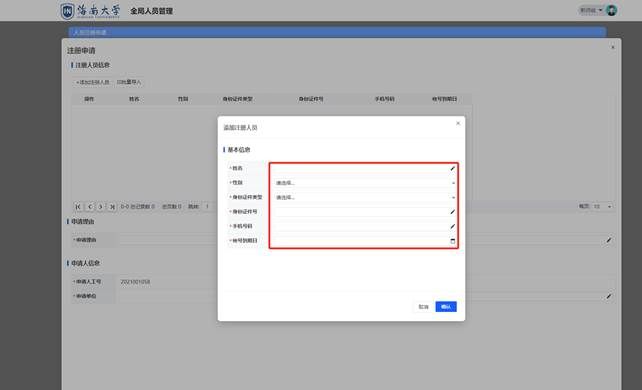
Task: Open the 身份证件类型 dropdown
Action: 364,197
